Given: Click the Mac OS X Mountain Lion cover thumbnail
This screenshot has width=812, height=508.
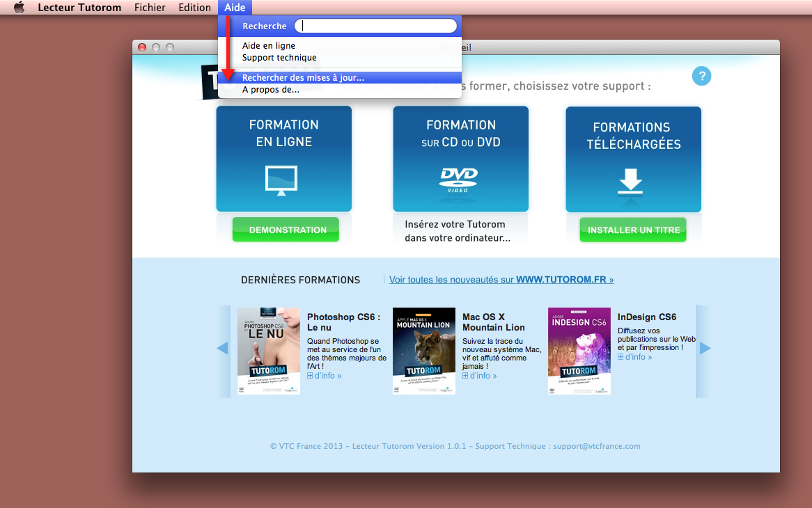Looking at the screenshot, I should (x=424, y=351).
